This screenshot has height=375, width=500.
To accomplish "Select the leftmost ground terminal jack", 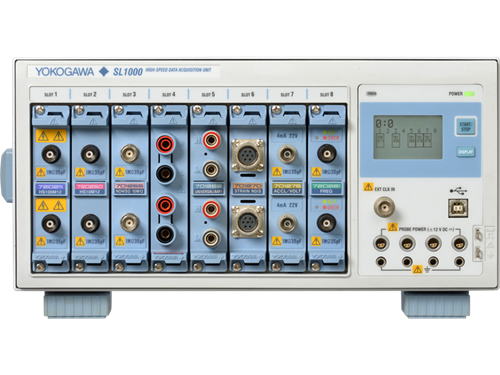I will (x=381, y=262).
